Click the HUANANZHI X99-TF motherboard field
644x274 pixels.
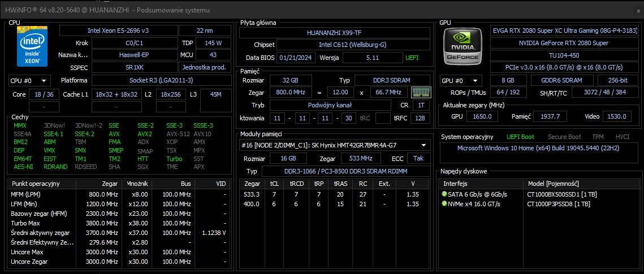[335, 33]
